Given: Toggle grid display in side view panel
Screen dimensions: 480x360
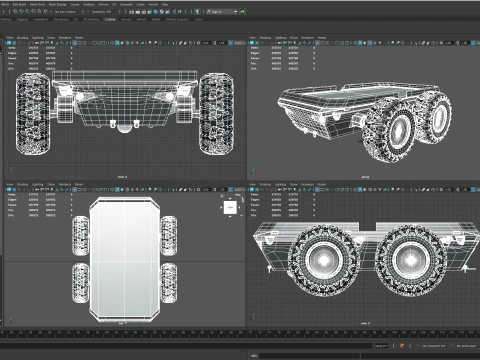Looking at the screenshot, I should (x=317, y=189).
